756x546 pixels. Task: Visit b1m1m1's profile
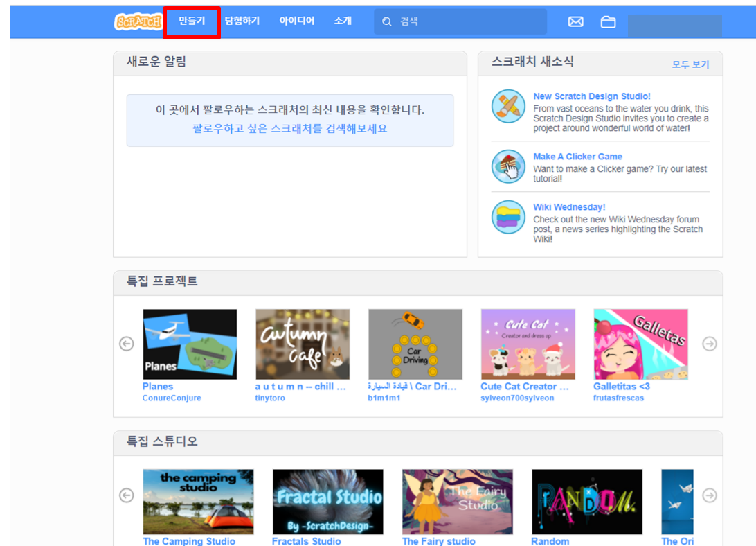(x=384, y=398)
